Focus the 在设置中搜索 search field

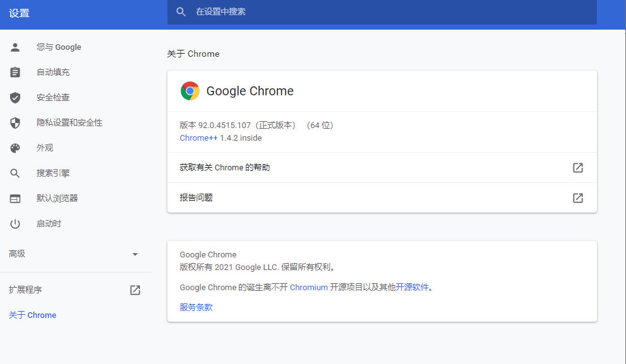coord(382,12)
